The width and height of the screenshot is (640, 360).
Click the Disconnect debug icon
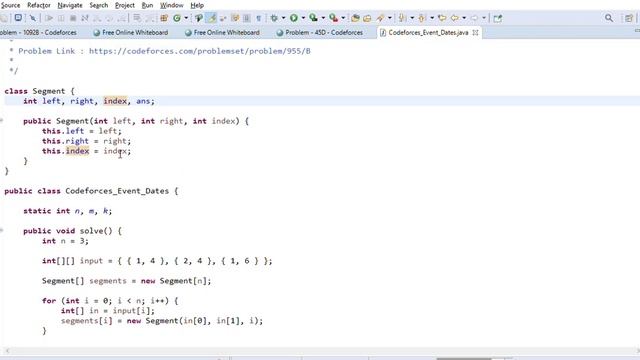tap(85, 18)
